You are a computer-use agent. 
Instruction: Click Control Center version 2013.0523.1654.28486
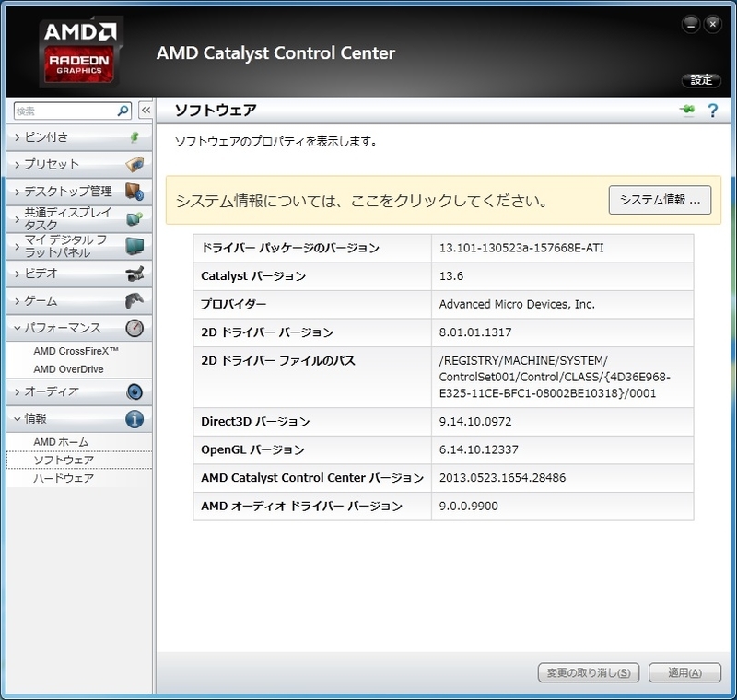click(x=502, y=478)
